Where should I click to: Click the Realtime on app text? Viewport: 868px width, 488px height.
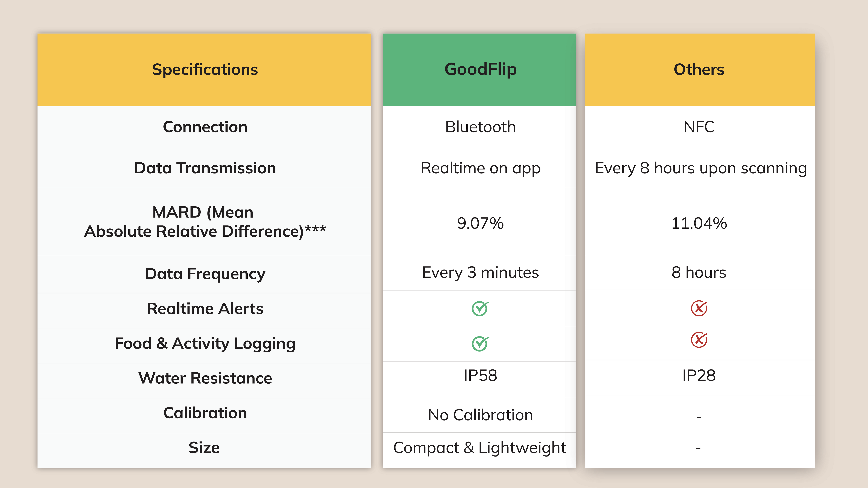480,168
